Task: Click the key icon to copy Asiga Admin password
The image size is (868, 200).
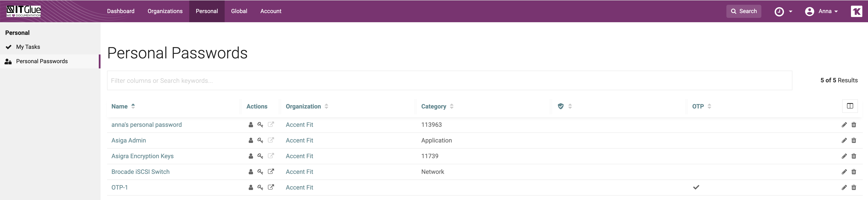Action: click(x=260, y=141)
